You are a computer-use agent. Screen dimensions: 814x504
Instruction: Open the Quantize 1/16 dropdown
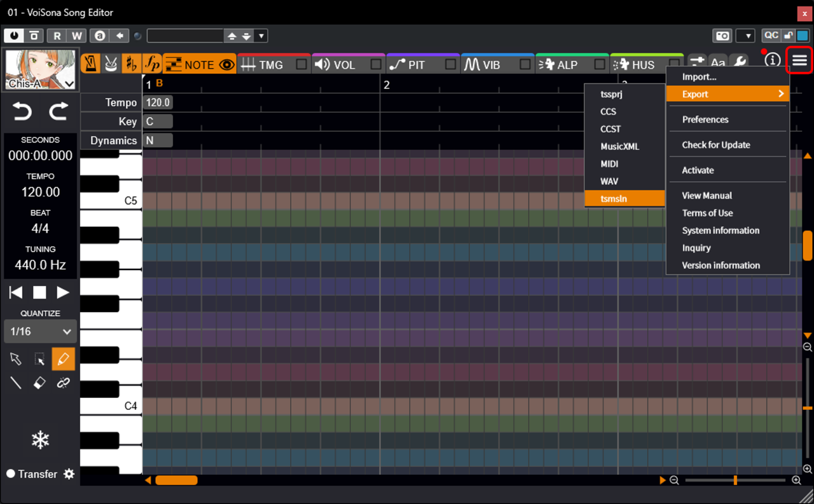point(40,331)
